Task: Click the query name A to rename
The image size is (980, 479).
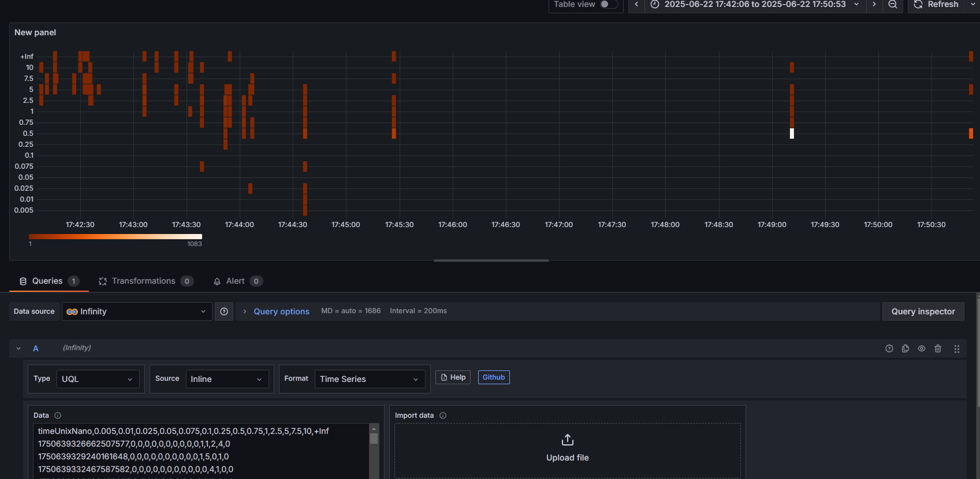Action: pos(36,348)
